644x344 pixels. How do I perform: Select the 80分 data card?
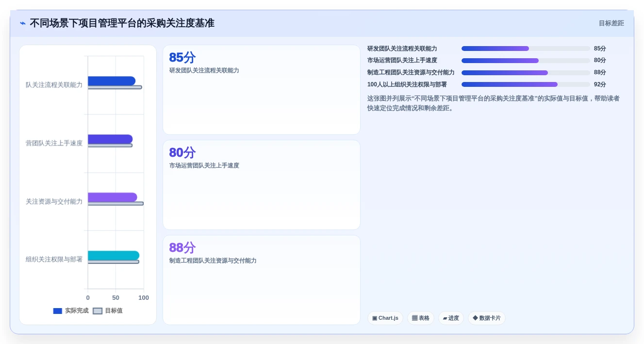tap(262, 185)
